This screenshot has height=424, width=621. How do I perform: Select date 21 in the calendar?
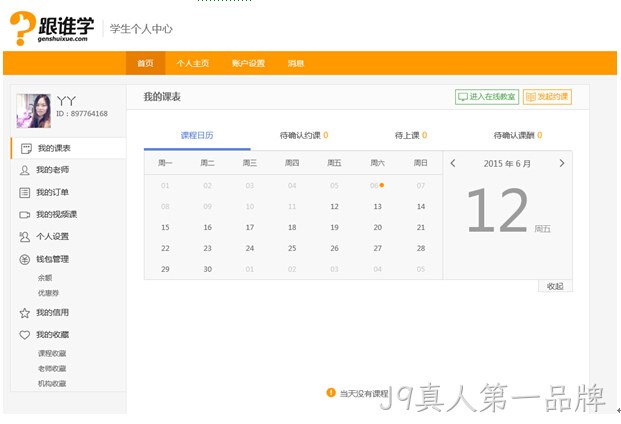[x=421, y=228]
